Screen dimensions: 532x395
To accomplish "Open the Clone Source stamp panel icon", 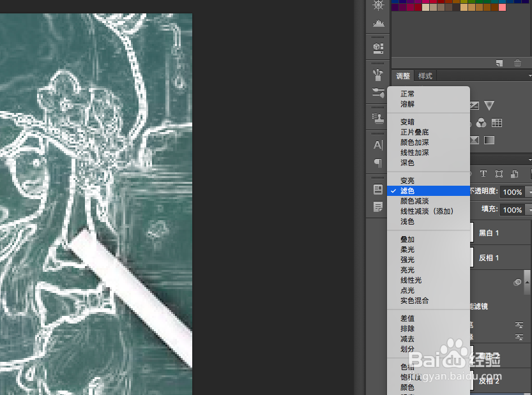I will 378,118.
